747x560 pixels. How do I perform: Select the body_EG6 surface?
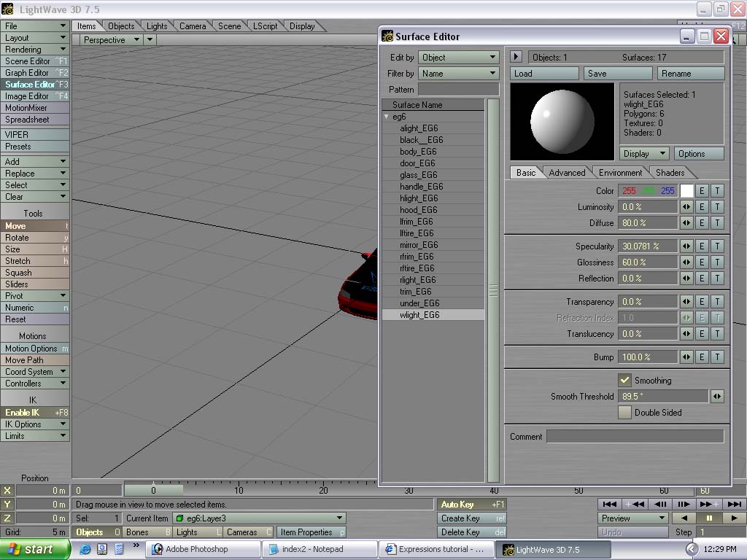pos(433,152)
